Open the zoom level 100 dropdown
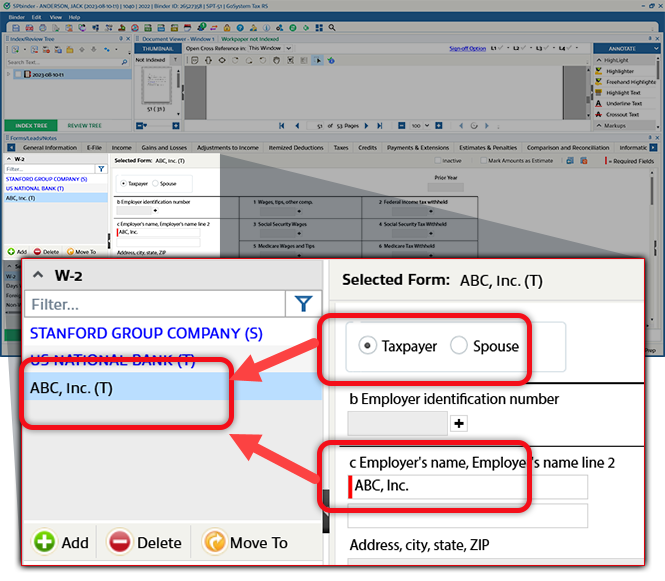Screen dimensions: 665x581 click(x=427, y=126)
